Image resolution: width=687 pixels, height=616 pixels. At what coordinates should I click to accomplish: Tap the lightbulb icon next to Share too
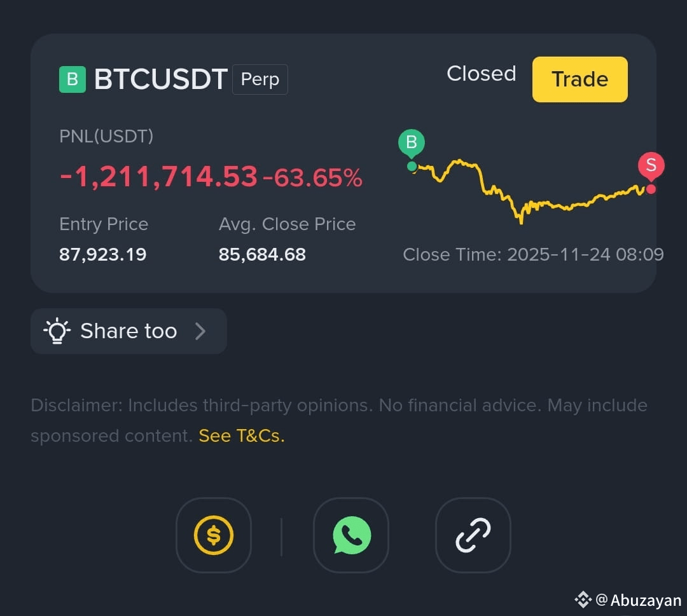(57, 331)
